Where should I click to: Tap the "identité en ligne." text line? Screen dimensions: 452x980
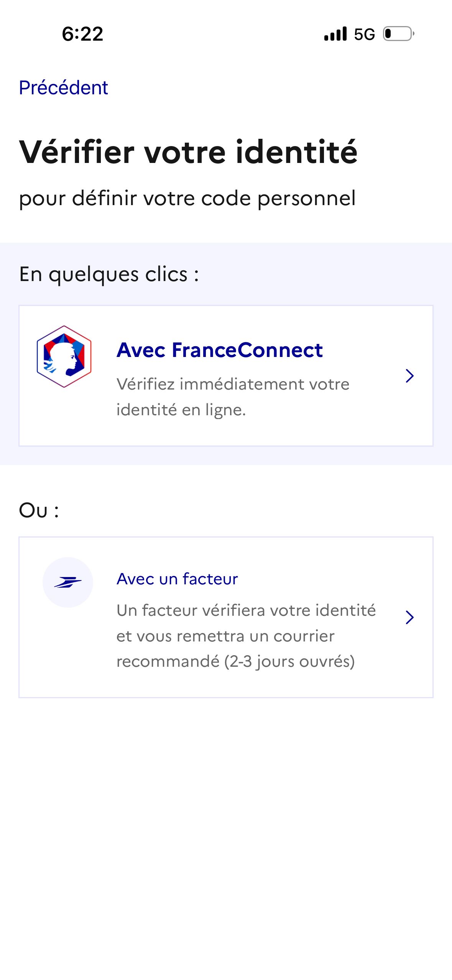(x=181, y=410)
